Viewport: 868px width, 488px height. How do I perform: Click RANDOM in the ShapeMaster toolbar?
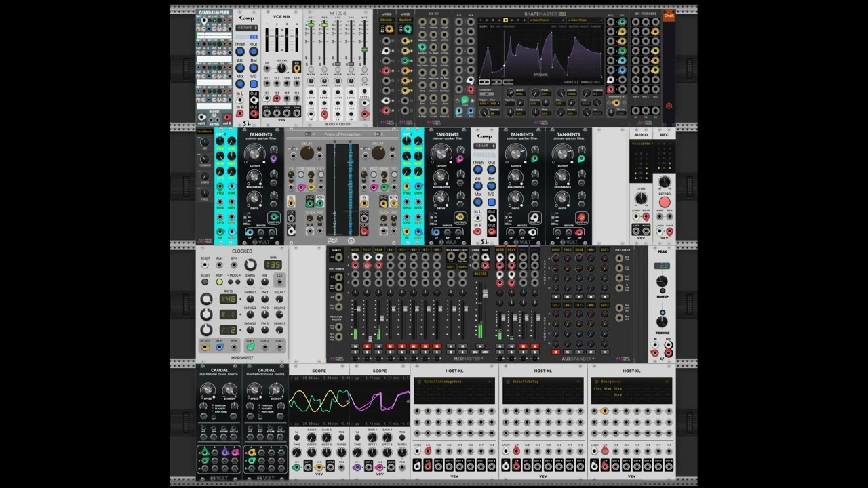point(596,26)
